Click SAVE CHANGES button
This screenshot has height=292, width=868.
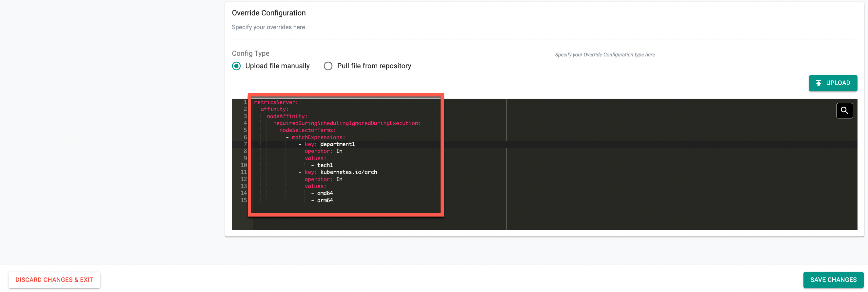[x=833, y=280]
